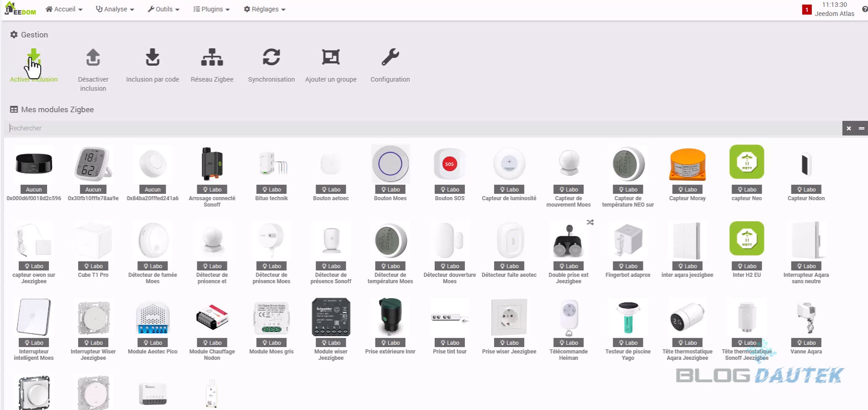Open the Plugins menu

(x=211, y=9)
